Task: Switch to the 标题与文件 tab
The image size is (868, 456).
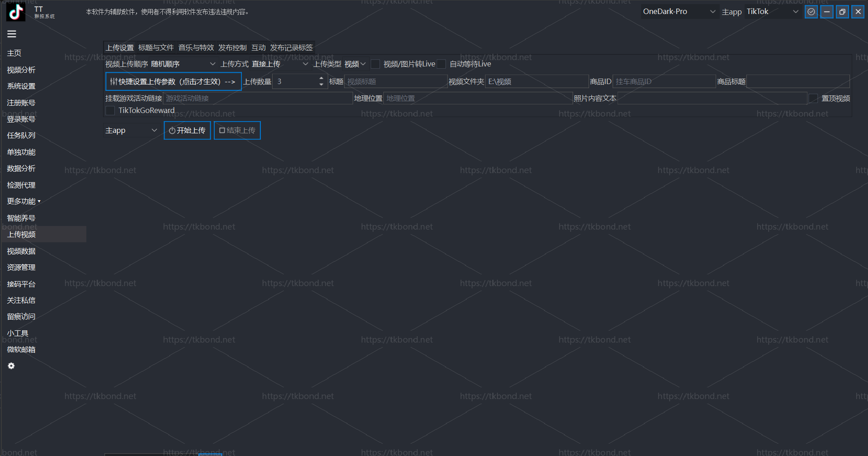Action: (156, 48)
